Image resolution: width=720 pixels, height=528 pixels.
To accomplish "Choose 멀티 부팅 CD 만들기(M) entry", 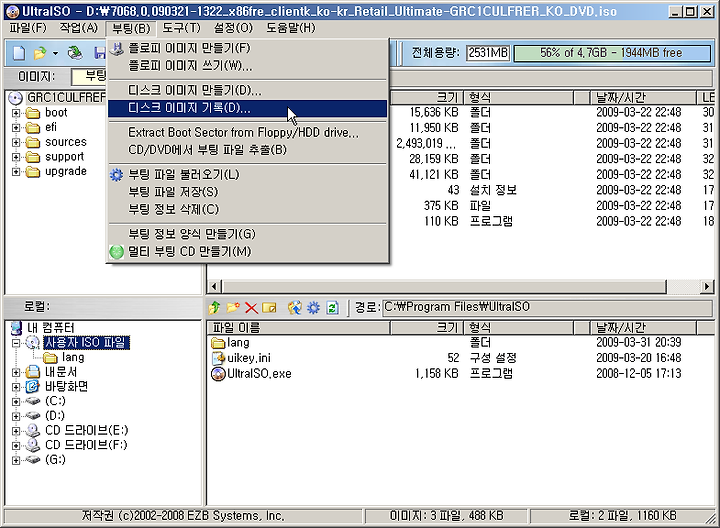I will 248,252.
